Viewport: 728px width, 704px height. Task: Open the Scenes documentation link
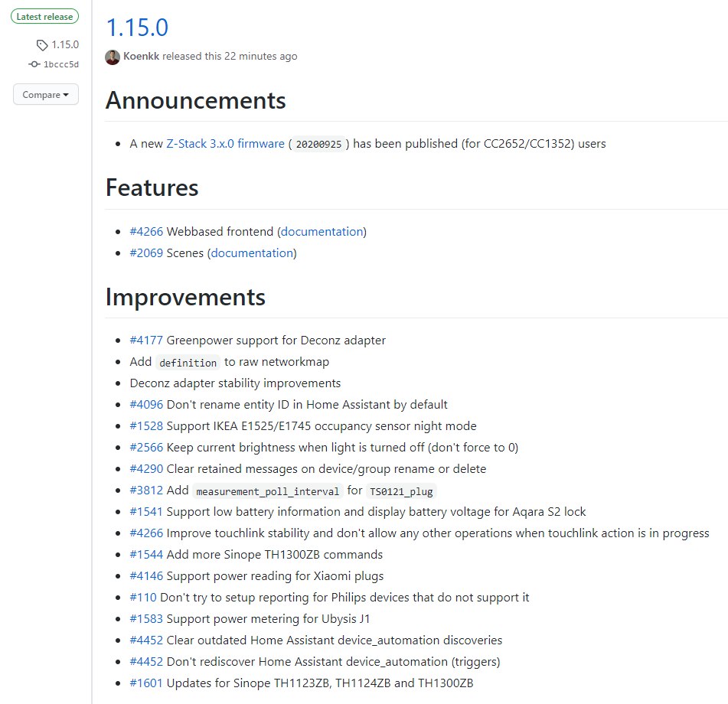click(x=252, y=253)
